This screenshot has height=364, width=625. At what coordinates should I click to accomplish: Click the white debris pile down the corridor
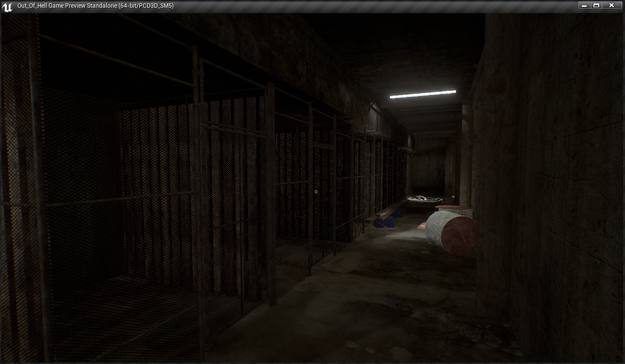click(424, 198)
